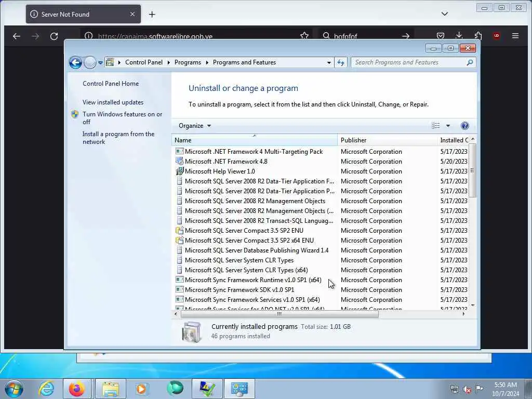Screen dimensions: 532x399
Task: Select Microsoft Sync Framework SDK v1.0 SP1 icon
Action: (x=179, y=290)
